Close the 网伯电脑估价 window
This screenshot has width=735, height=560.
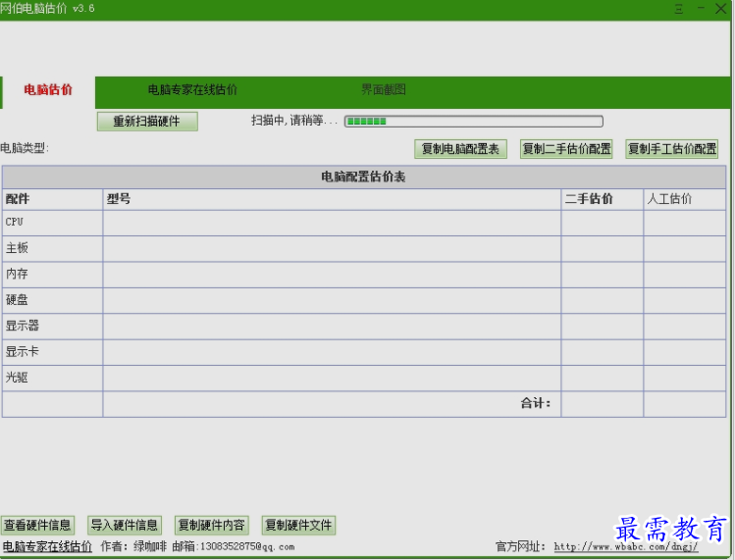[721, 9]
